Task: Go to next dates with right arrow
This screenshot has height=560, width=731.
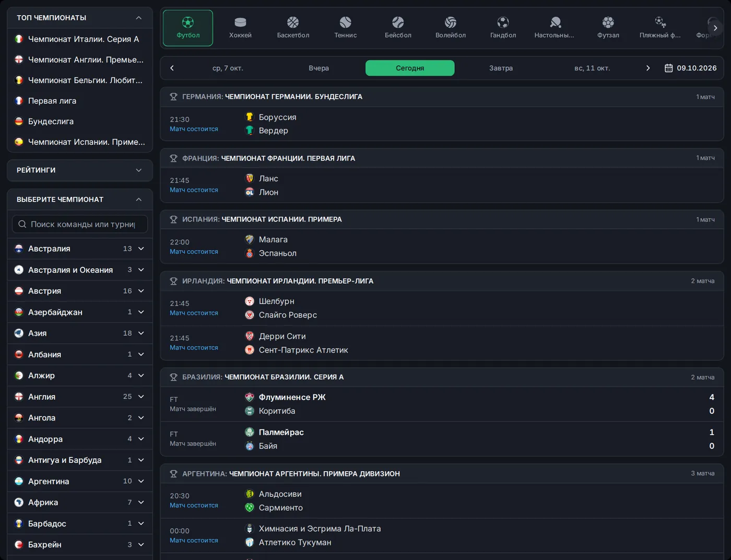Action: (x=648, y=68)
